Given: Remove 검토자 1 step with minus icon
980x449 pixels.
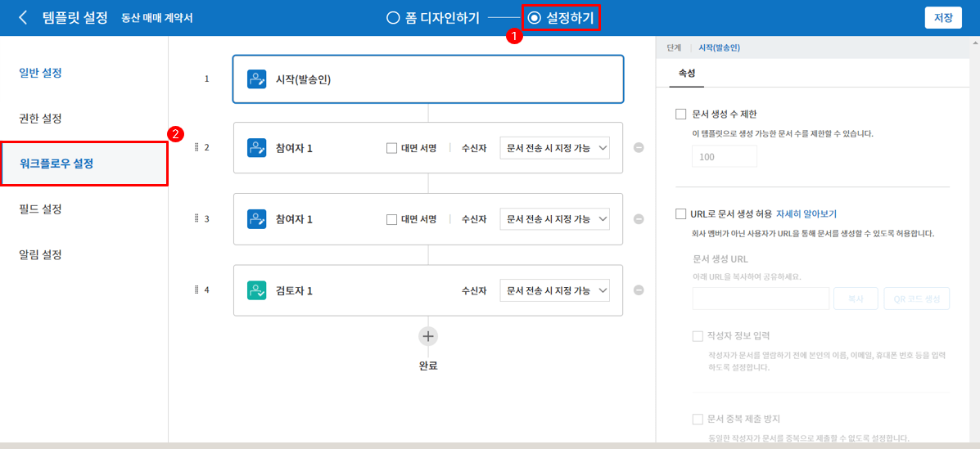Looking at the screenshot, I should pyautogui.click(x=639, y=290).
